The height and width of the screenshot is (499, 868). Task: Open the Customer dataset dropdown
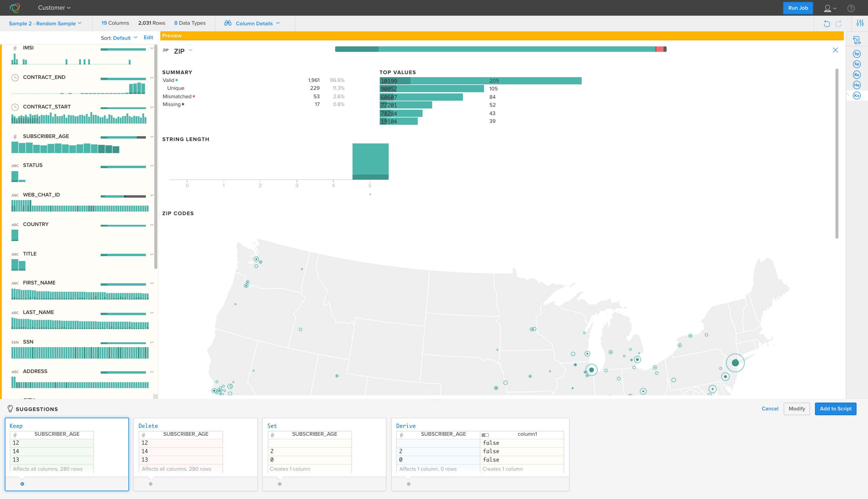click(54, 8)
